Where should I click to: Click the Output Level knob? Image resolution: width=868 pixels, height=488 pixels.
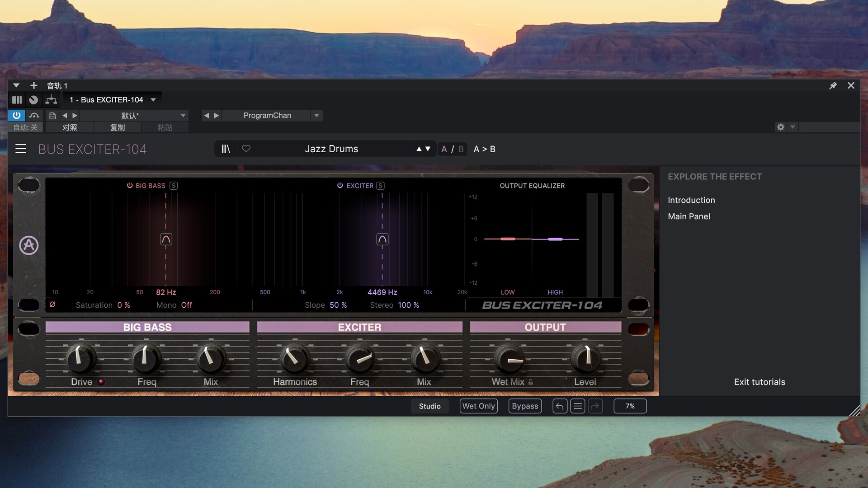(x=585, y=358)
